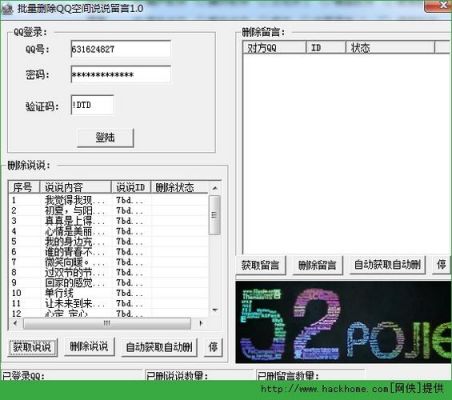Viewport: 452px width, 400px height.
Task: Click 获取说说 button
Action: [32, 347]
